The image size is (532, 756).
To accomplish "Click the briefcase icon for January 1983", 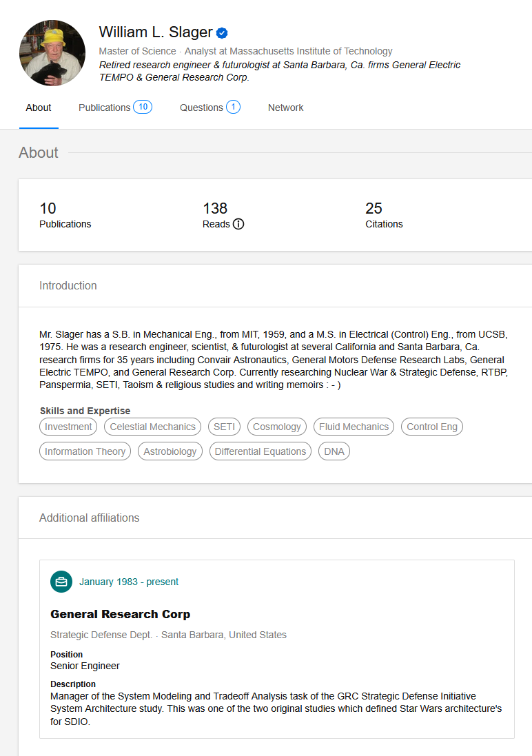I will point(61,582).
